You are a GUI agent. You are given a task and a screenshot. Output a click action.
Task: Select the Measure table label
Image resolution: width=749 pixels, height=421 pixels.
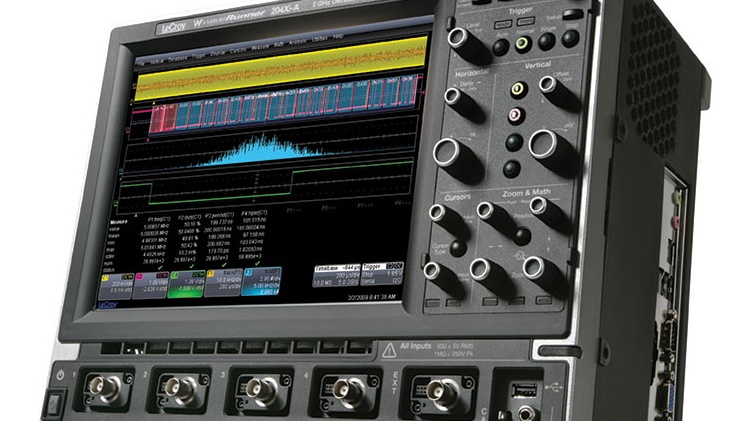(118, 222)
